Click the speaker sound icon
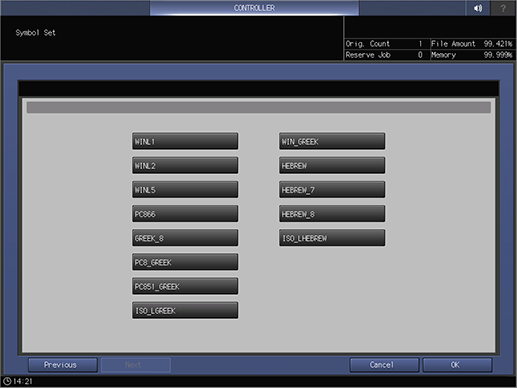The width and height of the screenshot is (517, 388). 478,8
